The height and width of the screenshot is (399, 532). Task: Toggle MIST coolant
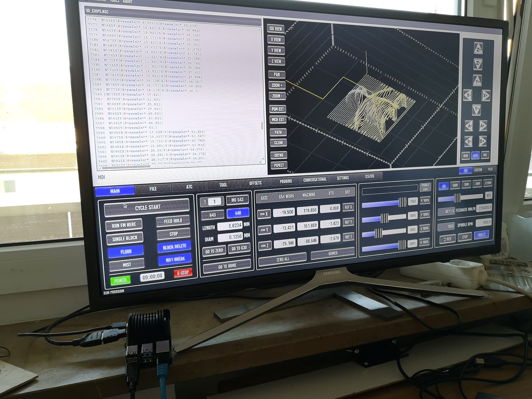coord(127,265)
